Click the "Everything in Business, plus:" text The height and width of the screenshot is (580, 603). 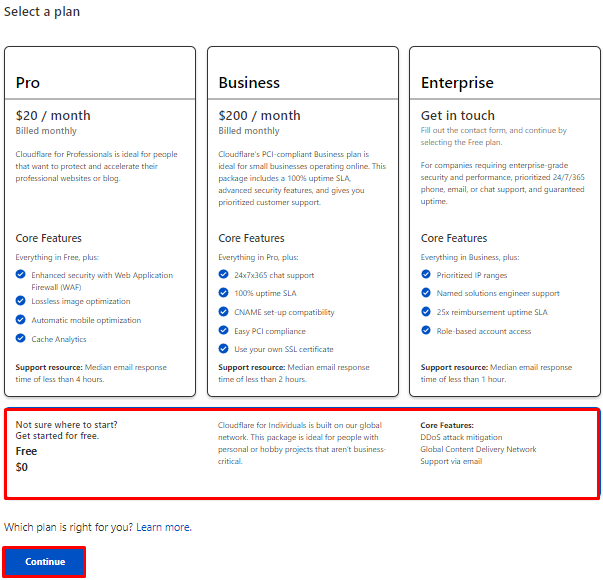[470, 257]
